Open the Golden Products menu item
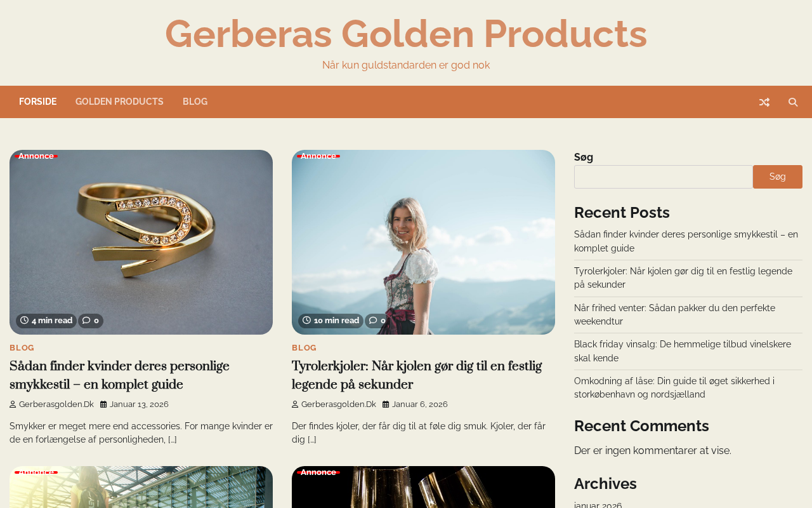This screenshot has height=508, width=812. [119, 102]
